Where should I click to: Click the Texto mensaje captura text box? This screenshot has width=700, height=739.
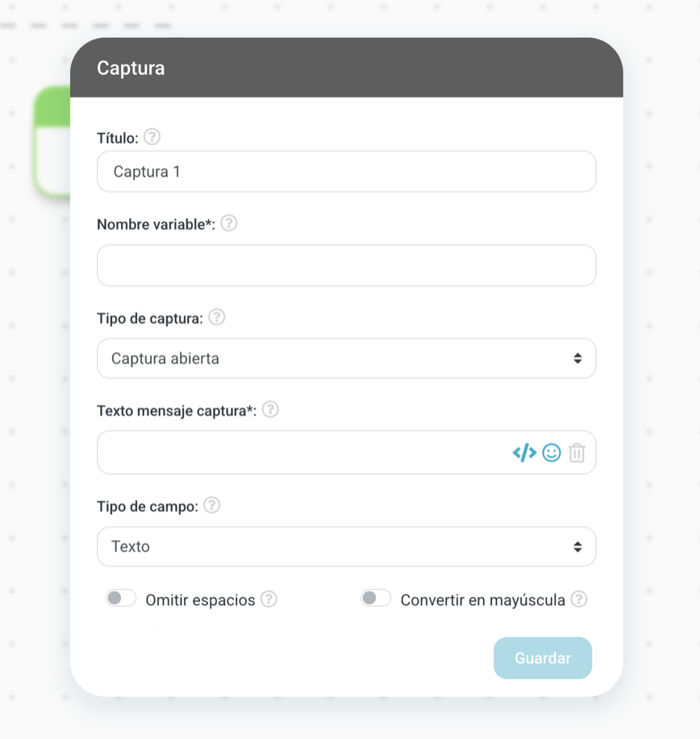(302, 453)
